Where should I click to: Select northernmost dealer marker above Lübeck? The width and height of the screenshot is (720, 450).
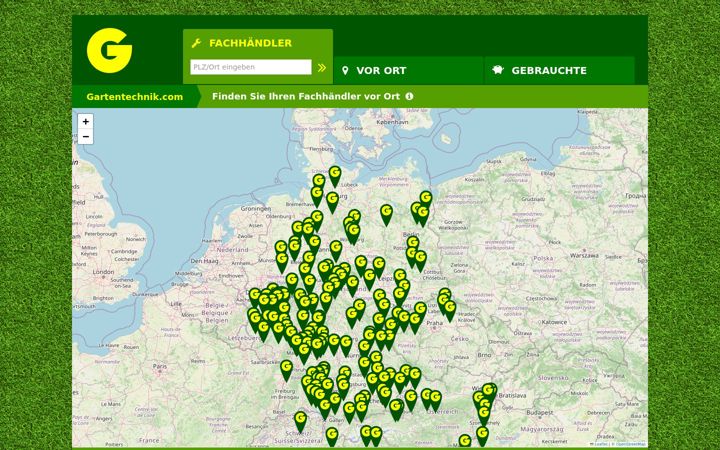(x=335, y=176)
